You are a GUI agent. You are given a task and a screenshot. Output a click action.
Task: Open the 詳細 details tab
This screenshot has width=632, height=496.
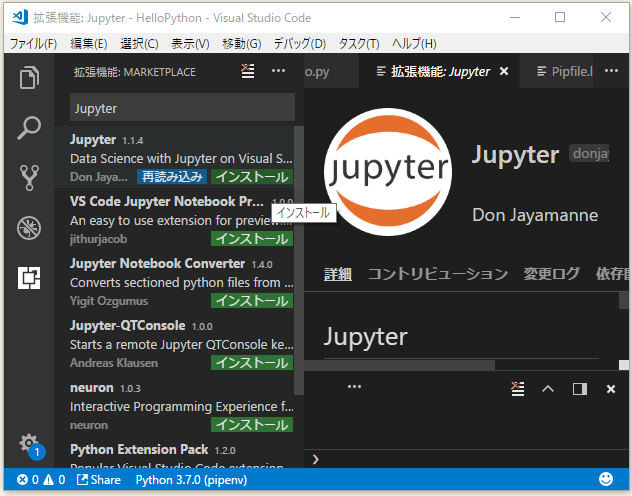[x=338, y=274]
